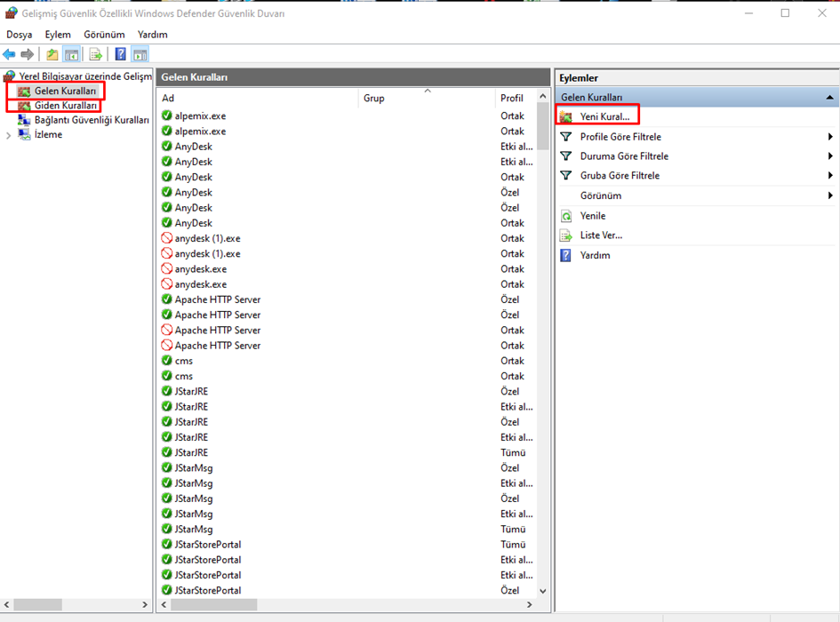Click Yeni Kural... action link

604,116
